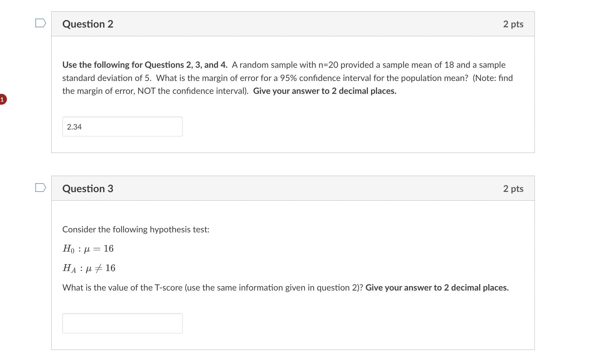Click the '2 pts' label for Question 3
This screenshot has height=364, width=593.
click(513, 188)
